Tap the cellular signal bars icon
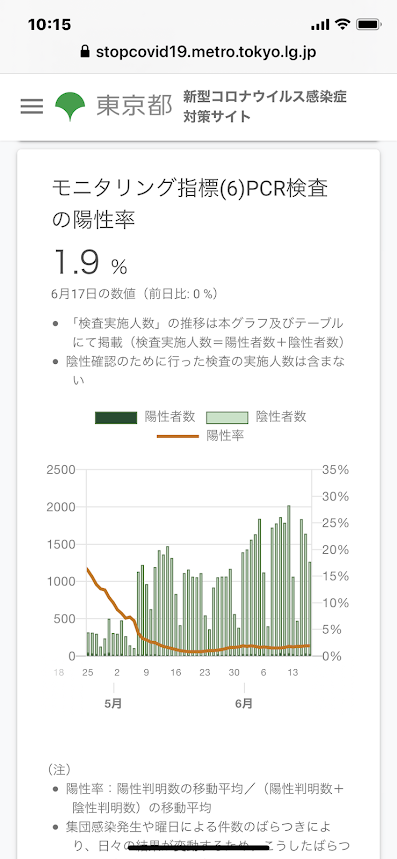Screen dimensions: 397x859 click(x=320, y=25)
